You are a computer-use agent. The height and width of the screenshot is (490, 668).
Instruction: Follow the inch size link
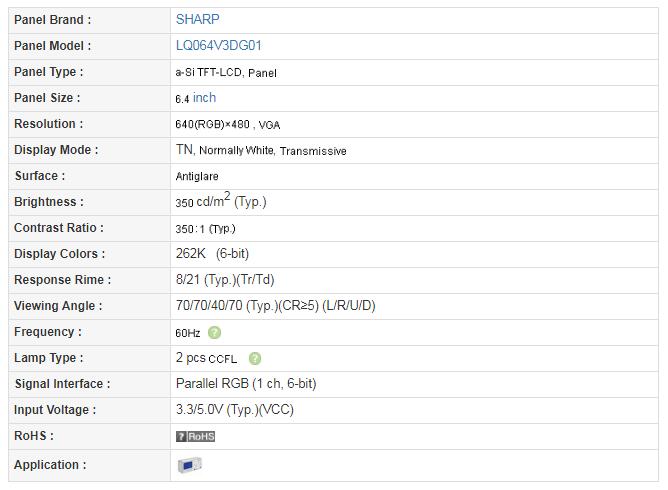point(204,98)
